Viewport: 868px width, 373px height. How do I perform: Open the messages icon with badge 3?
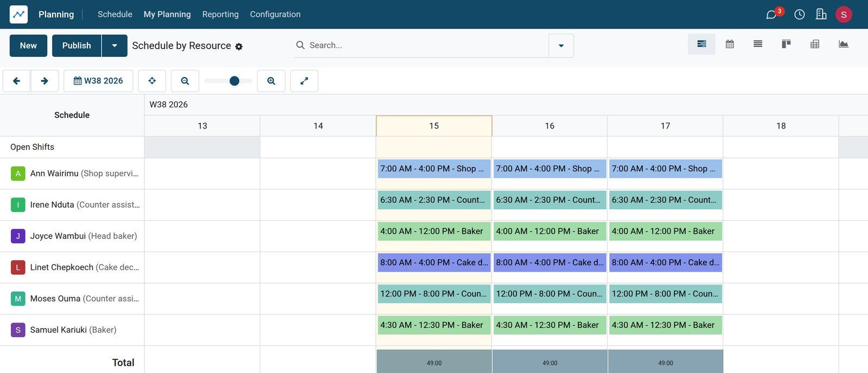pyautogui.click(x=773, y=14)
